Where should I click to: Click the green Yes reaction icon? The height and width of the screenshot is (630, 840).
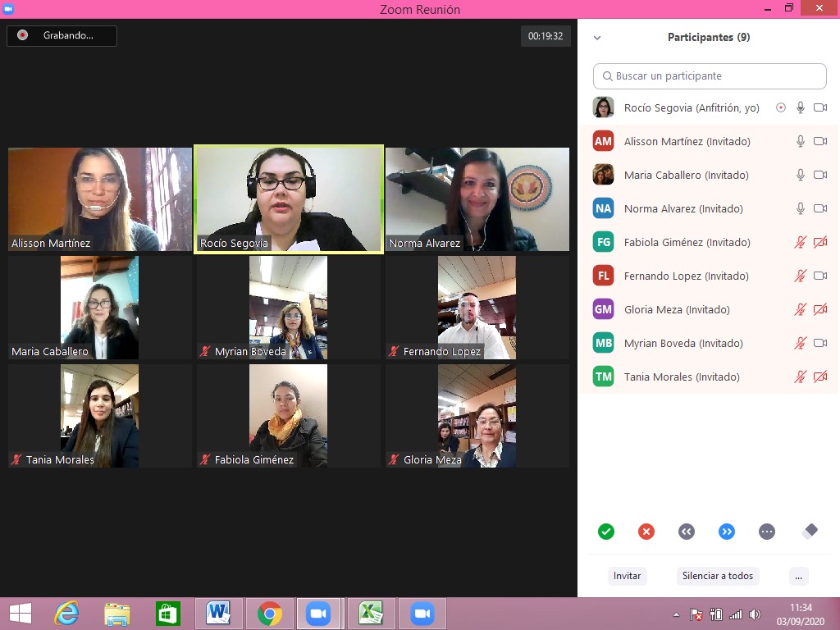point(606,532)
